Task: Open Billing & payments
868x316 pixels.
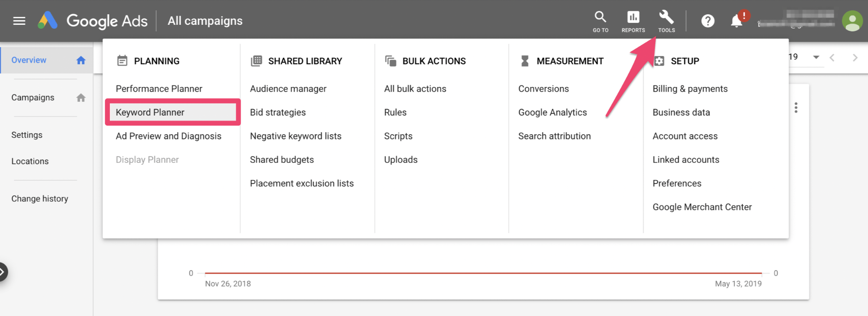Action: click(690, 89)
